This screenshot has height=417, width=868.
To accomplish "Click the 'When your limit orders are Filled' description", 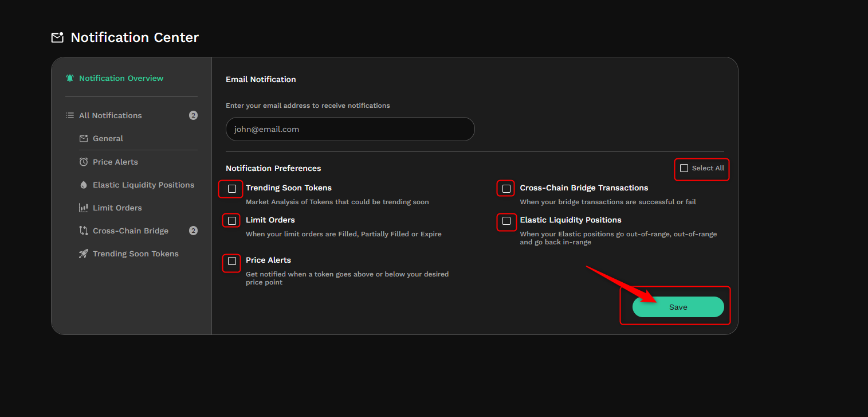I will 344,234.
